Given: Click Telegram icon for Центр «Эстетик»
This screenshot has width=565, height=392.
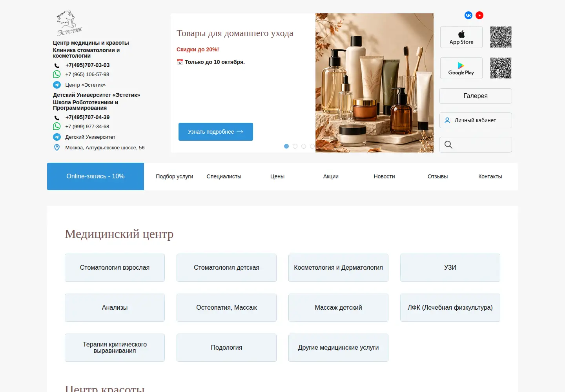Looking at the screenshot, I should pyautogui.click(x=57, y=85).
